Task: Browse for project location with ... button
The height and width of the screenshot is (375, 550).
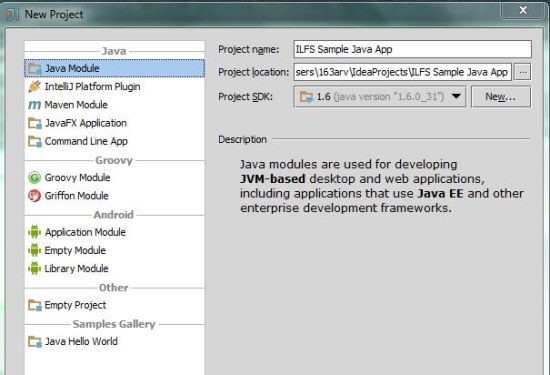Action: [523, 72]
